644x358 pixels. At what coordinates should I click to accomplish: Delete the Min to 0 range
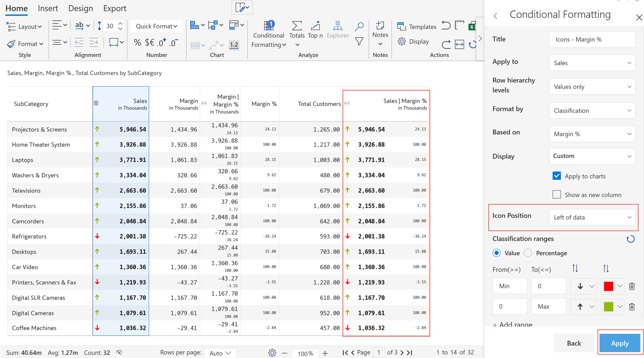point(632,286)
